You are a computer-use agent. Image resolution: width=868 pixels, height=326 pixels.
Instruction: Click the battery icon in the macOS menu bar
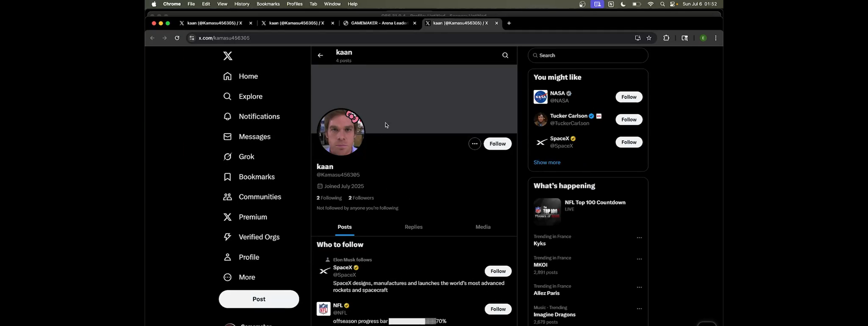point(637,4)
